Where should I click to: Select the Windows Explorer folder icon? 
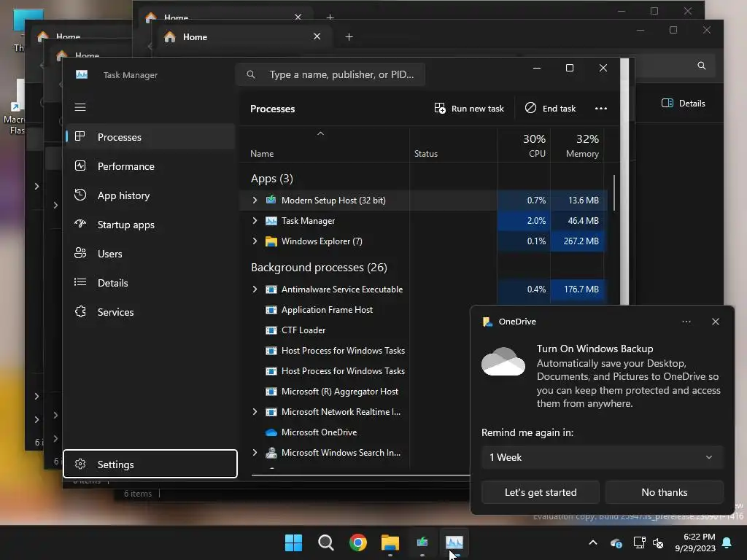click(x=271, y=241)
